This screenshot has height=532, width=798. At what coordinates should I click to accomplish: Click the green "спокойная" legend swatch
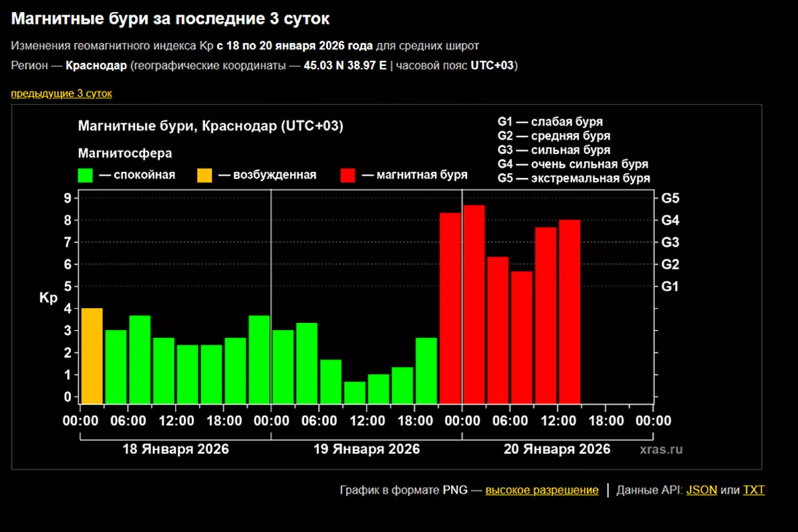[x=86, y=176]
